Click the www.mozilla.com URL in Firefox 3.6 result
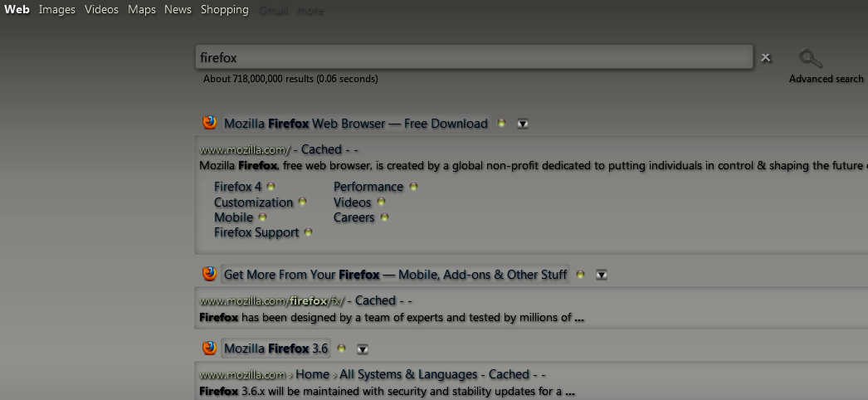868x400 pixels. click(x=242, y=375)
